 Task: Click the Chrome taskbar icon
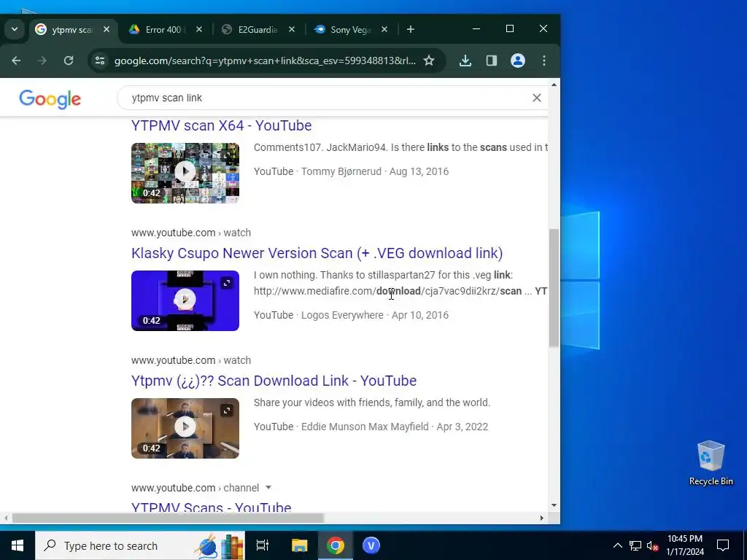tap(336, 545)
